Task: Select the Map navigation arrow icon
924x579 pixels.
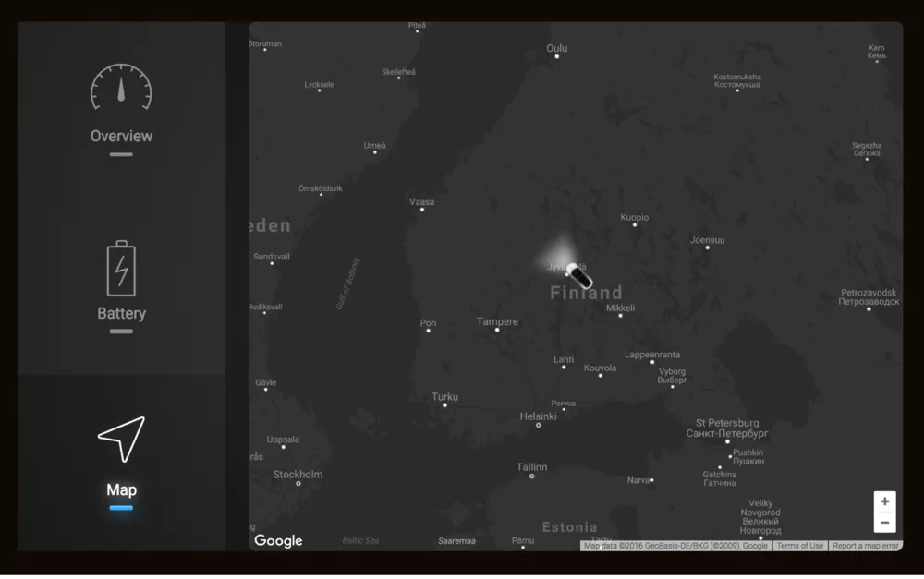Action: (122, 440)
